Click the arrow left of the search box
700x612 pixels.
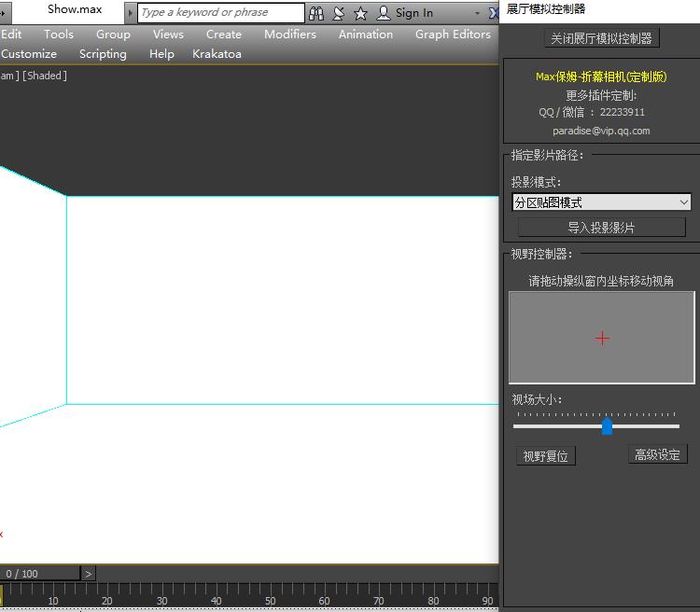[131, 13]
